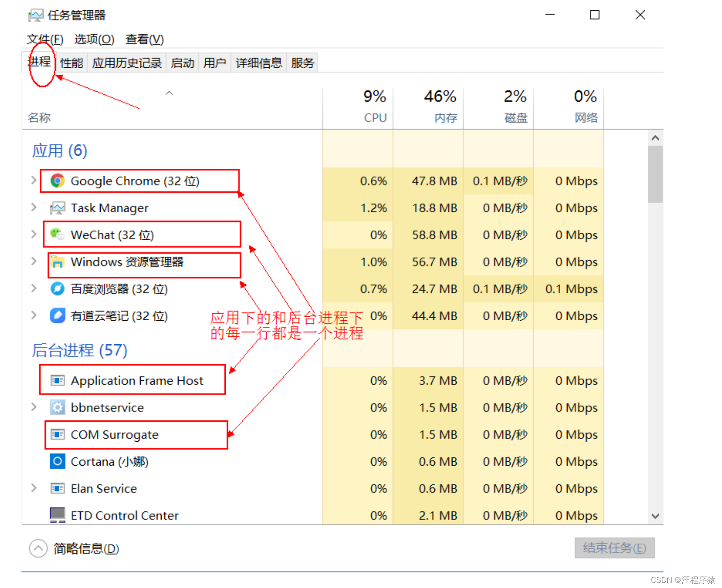Switch to the 进程 tab
Image resolution: width=722 pixels, height=588 pixels.
coord(39,62)
